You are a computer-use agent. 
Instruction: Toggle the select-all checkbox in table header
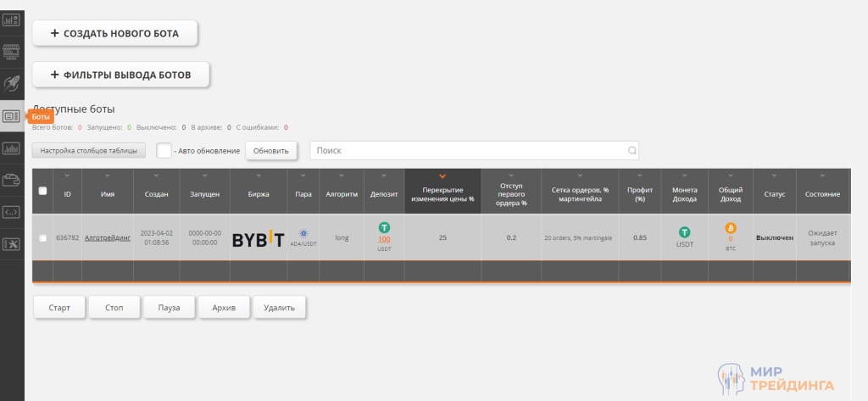(43, 191)
